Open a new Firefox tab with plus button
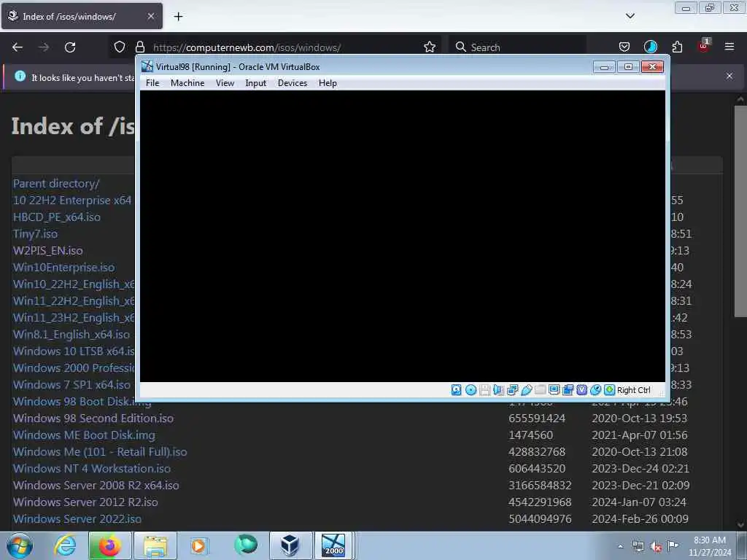Viewport: 747px width, 560px height. point(178,17)
